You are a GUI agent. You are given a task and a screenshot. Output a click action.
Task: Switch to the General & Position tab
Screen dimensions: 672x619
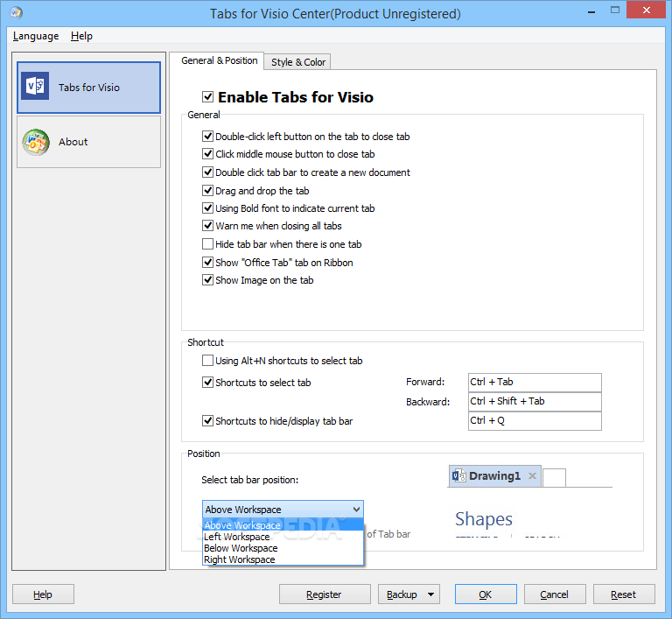tap(219, 60)
